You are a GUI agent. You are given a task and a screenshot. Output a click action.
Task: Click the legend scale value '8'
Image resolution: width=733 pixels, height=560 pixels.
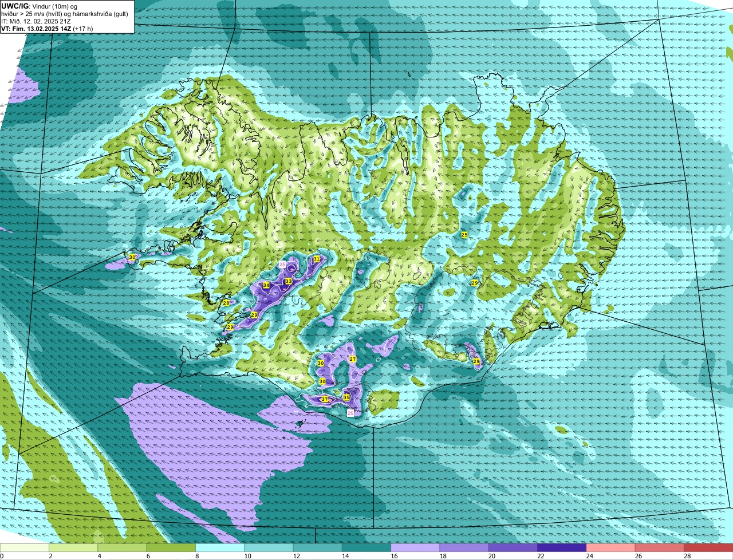coord(197,555)
